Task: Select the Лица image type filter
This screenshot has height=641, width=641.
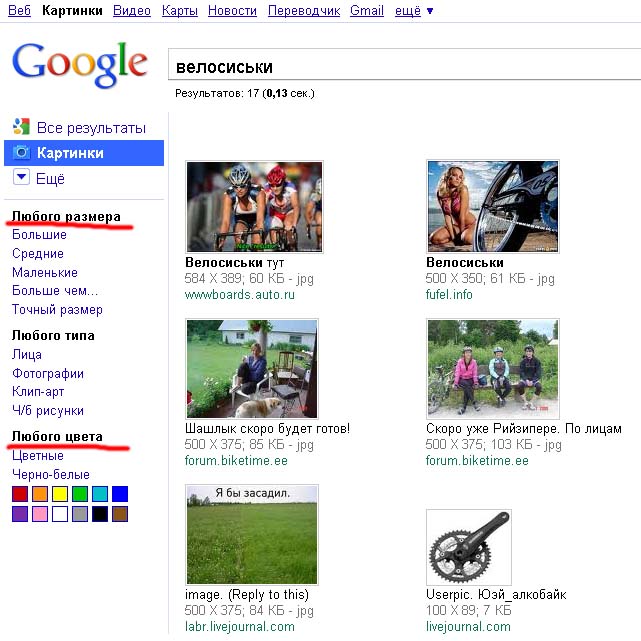Action: pos(27,354)
